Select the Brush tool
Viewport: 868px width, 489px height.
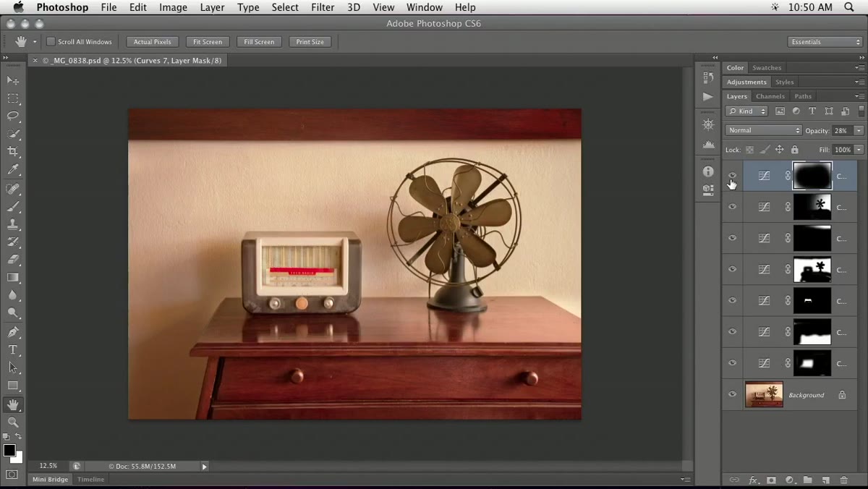(x=13, y=206)
